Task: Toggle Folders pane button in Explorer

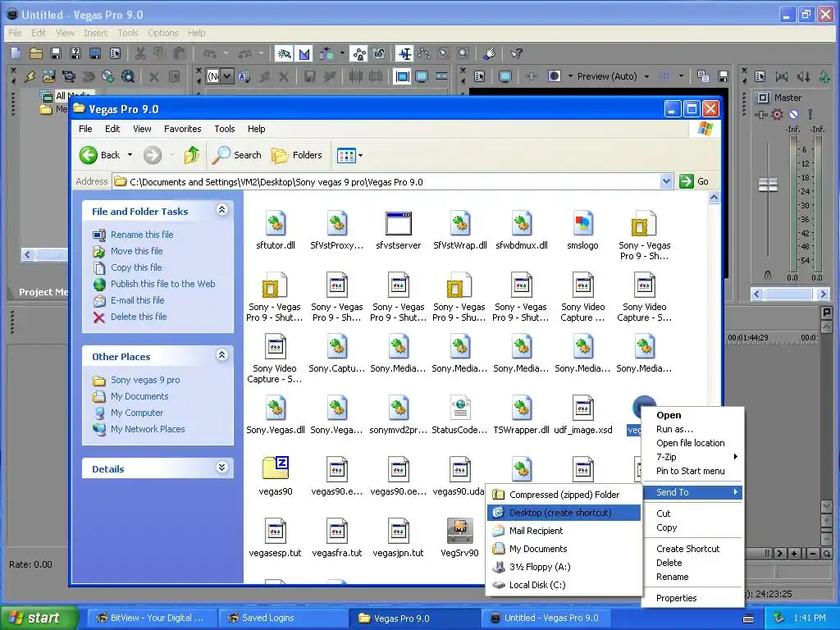Action: (297, 155)
